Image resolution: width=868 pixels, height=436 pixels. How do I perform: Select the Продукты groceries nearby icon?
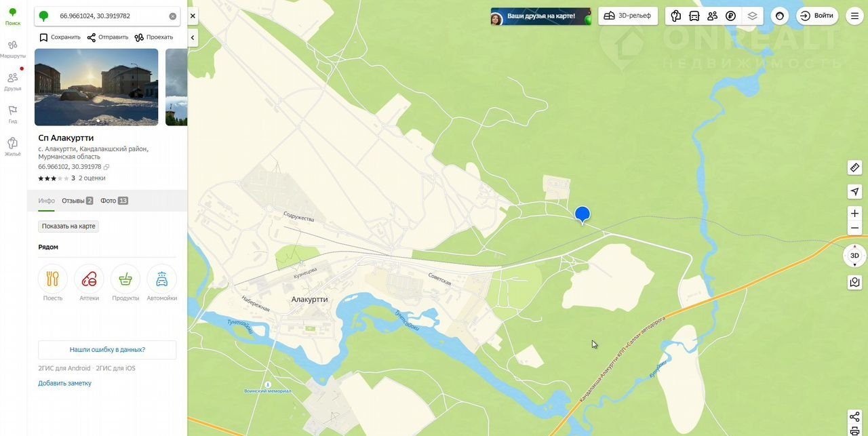(125, 283)
